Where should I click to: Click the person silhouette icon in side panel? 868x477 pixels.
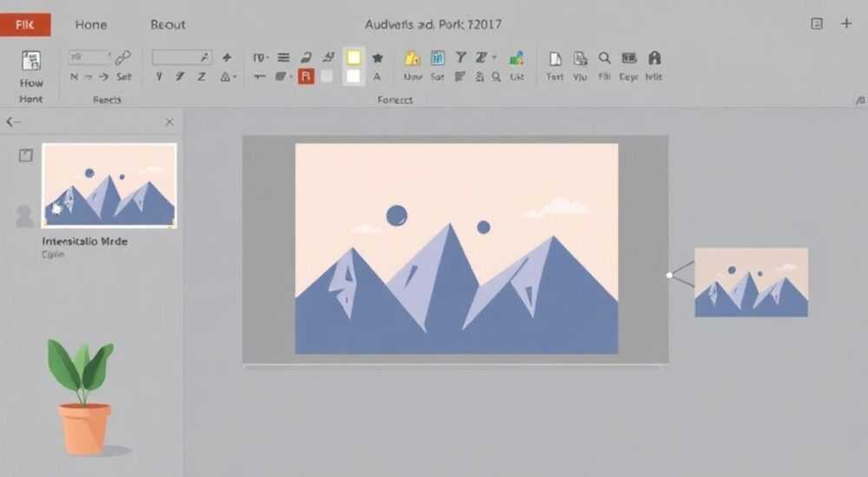click(24, 216)
